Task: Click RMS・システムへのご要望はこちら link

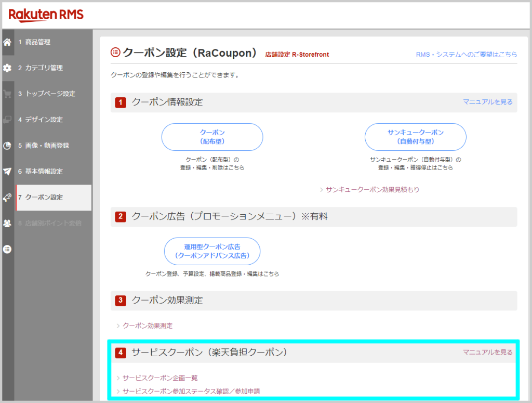Action: (x=468, y=54)
